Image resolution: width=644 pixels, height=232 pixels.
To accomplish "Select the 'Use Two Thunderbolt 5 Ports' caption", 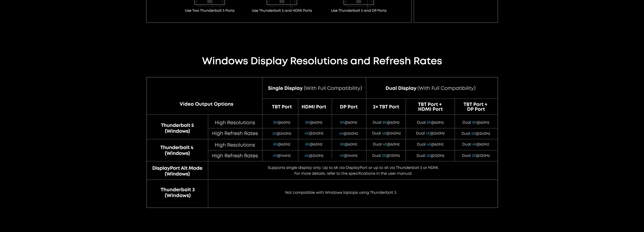I will [210, 11].
